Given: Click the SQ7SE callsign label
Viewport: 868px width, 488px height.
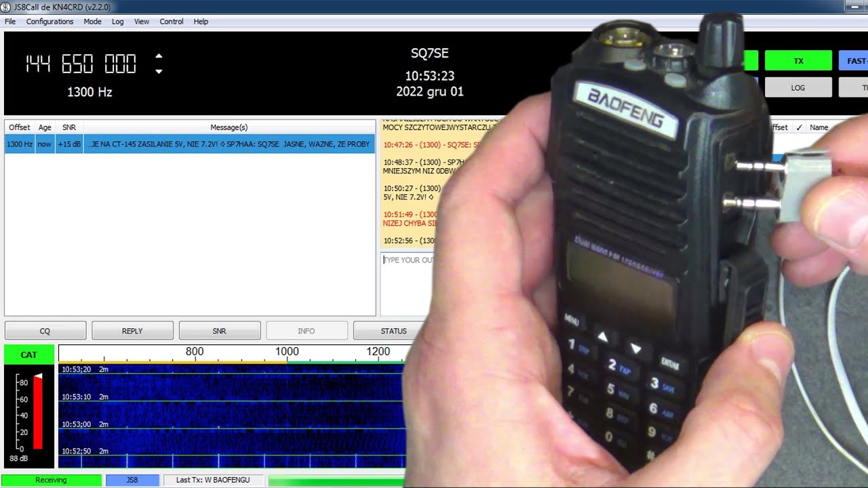Looking at the screenshot, I should [430, 53].
